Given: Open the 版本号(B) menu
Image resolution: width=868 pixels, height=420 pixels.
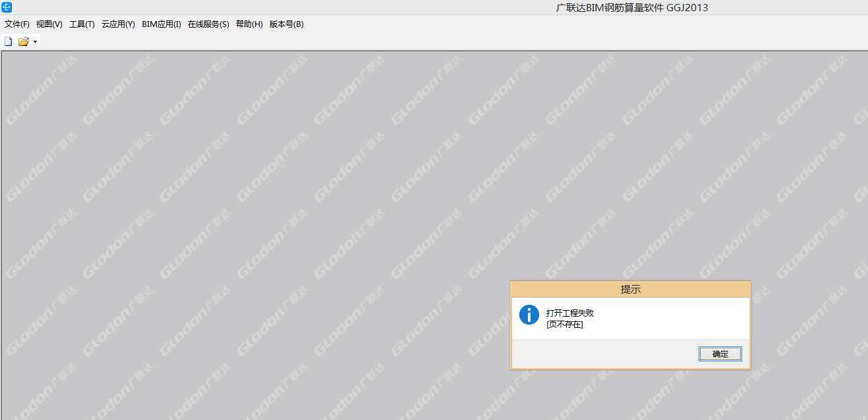Looking at the screenshot, I should click(x=287, y=24).
